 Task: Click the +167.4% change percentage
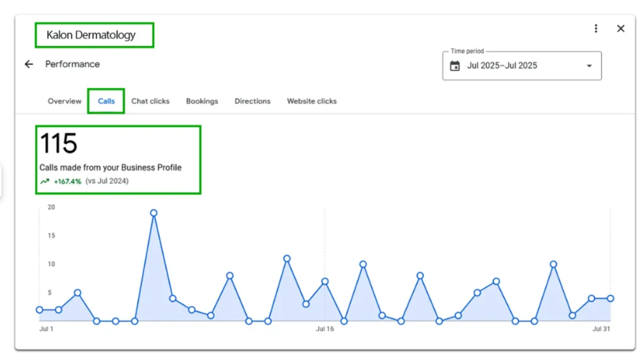point(68,181)
